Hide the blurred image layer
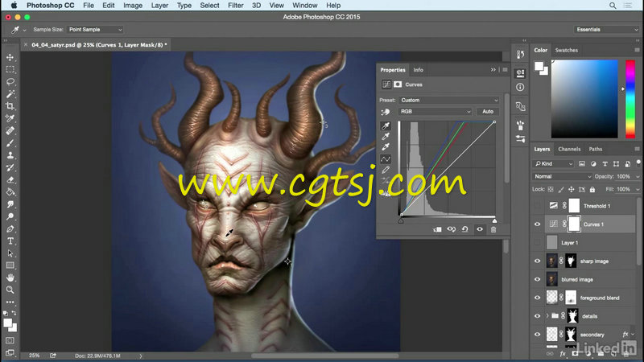This screenshot has width=644, height=362. point(537,279)
